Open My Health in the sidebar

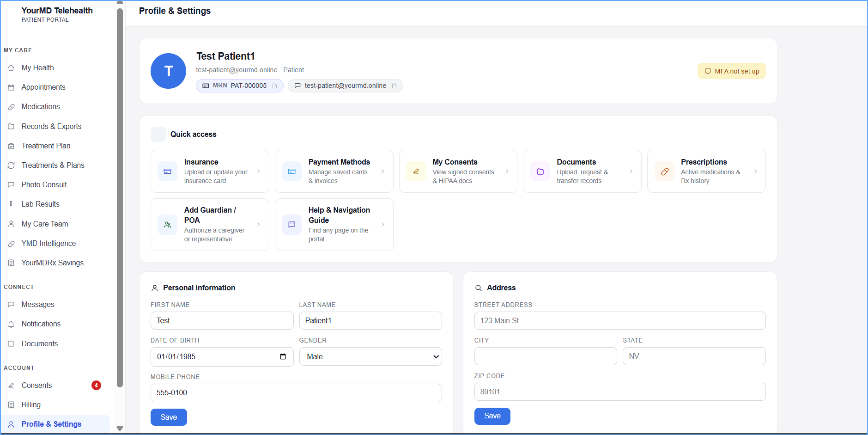tap(55, 68)
